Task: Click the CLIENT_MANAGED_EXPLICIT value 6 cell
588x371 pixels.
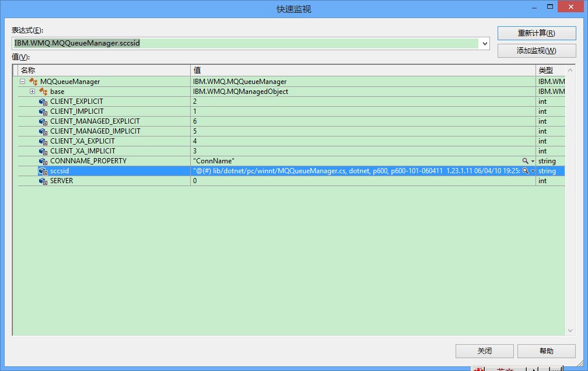Action: click(363, 121)
